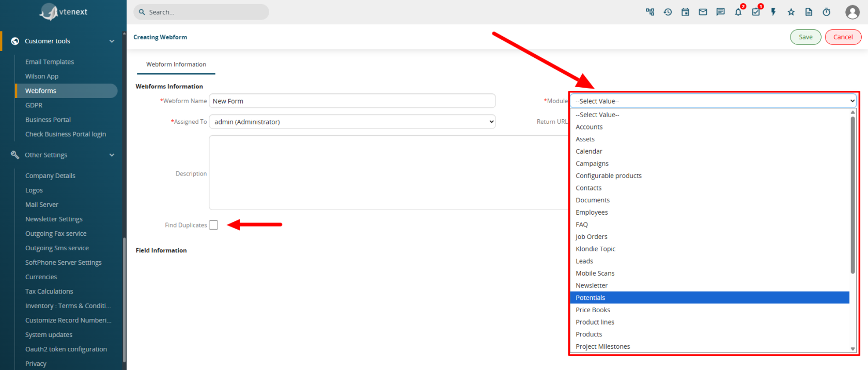Screen dimensions: 868x370
Task: Click the vtenext logo
Action: point(63,11)
